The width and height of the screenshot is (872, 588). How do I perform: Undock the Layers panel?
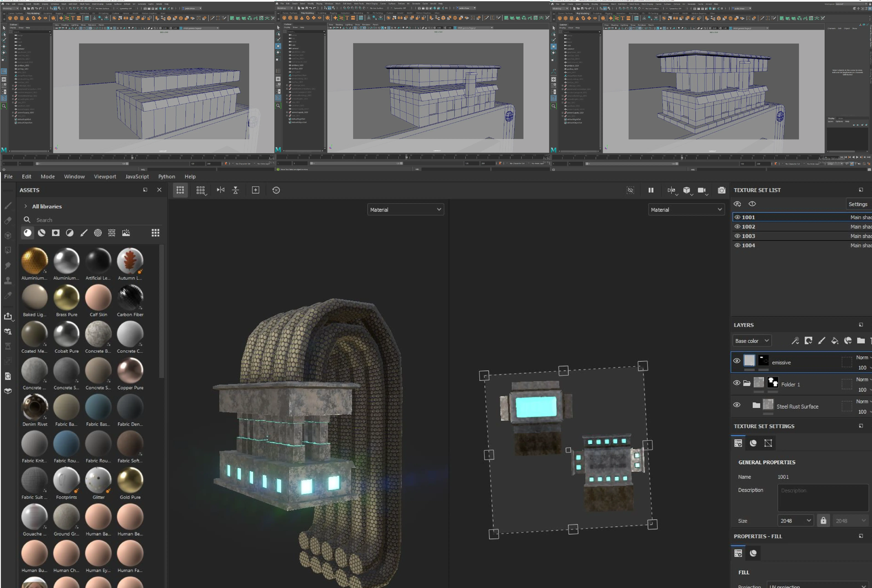(x=861, y=325)
